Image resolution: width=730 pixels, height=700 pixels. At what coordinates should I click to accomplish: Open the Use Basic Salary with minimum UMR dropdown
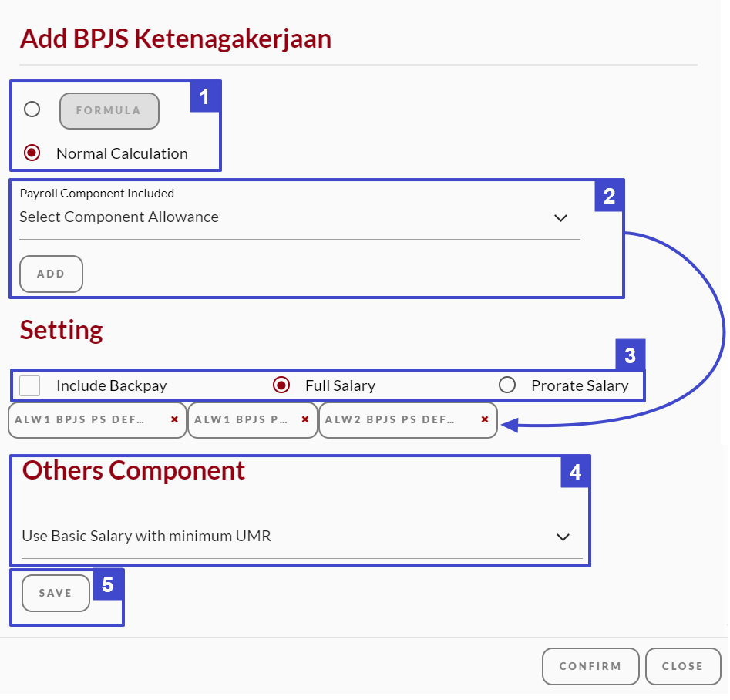301,537
